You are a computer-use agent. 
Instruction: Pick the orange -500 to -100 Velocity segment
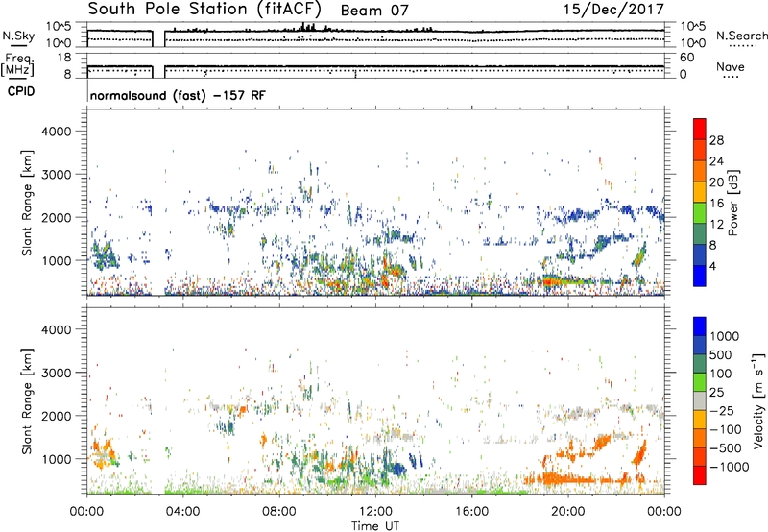[700, 438]
